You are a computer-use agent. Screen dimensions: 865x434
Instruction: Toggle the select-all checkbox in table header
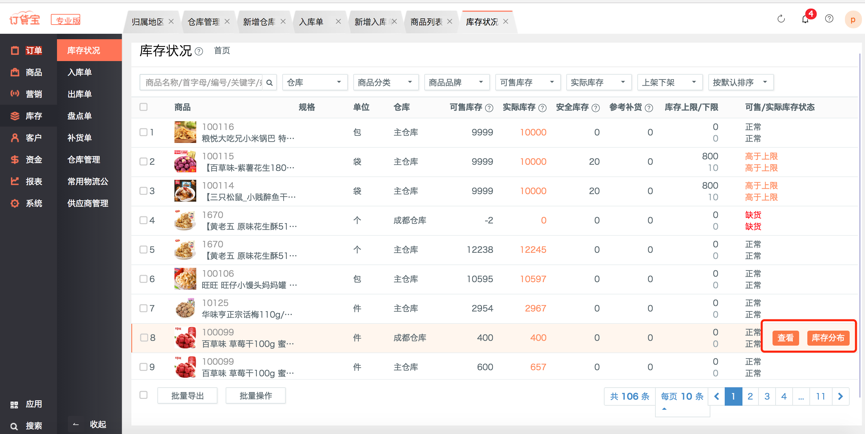(x=144, y=107)
